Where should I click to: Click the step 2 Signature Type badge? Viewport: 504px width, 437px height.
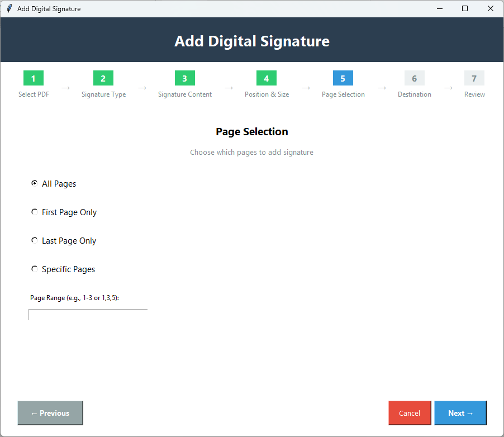point(103,78)
